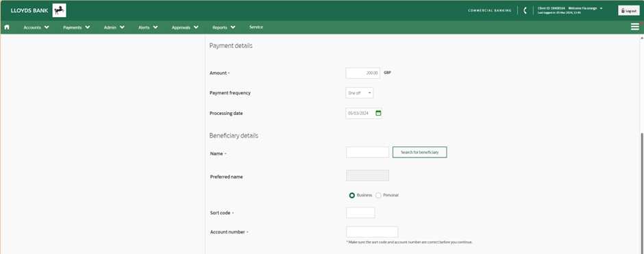Image resolution: width=644 pixels, height=254 pixels.
Task: Click the Client ID text
Action: [x=552, y=8]
